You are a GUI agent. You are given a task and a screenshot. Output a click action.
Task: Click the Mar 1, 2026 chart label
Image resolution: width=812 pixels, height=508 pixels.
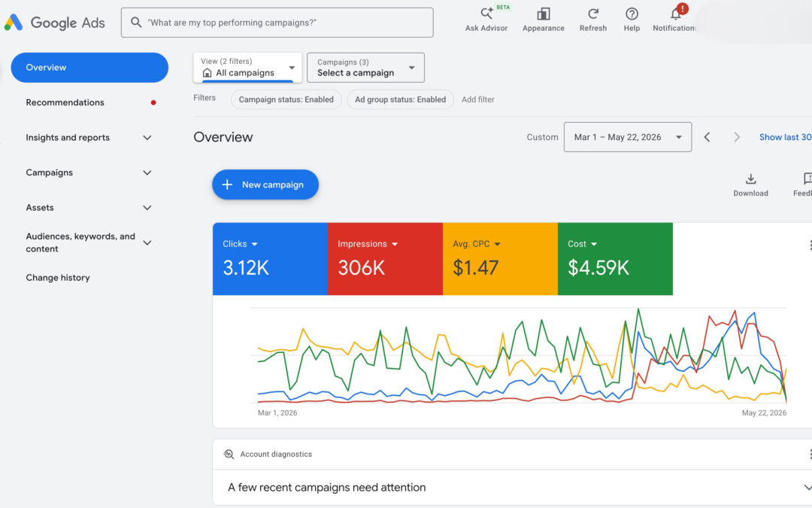tap(277, 413)
